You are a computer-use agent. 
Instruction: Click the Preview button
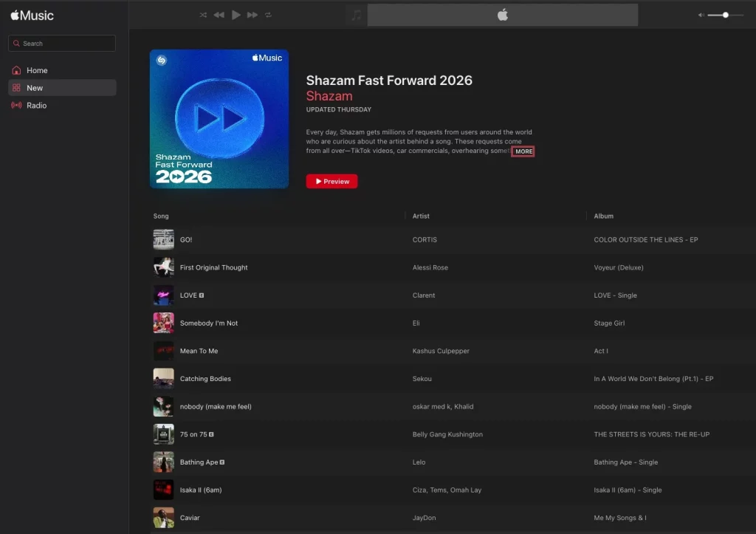331,181
